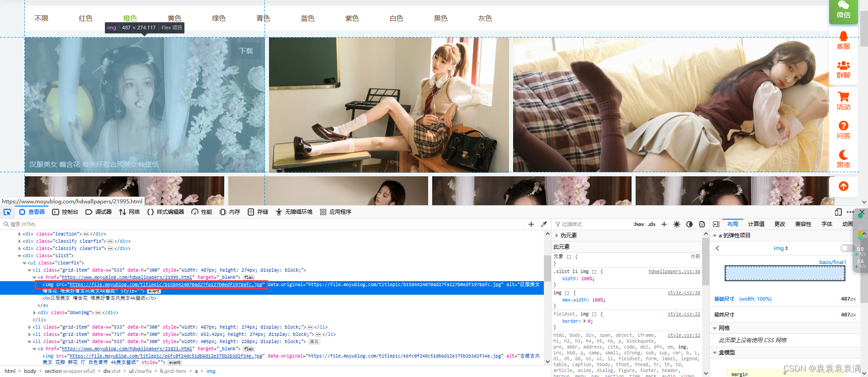This screenshot has height=377, width=868.
Task: Switch to the 调试器 tab
Action: pos(99,212)
